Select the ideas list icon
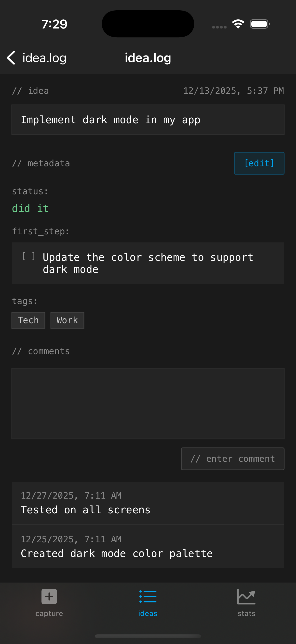This screenshot has height=644, width=296. click(148, 596)
